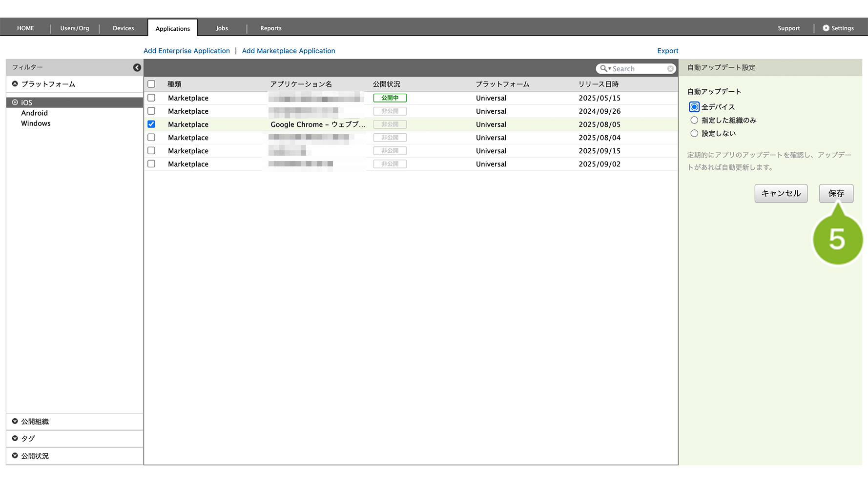Uncheck the Google Chrome row checkbox

pos(151,124)
